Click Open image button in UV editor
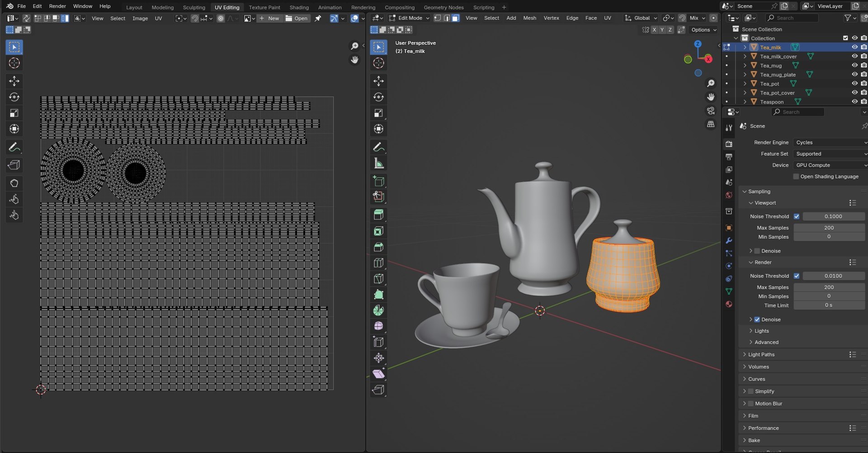 tap(297, 19)
